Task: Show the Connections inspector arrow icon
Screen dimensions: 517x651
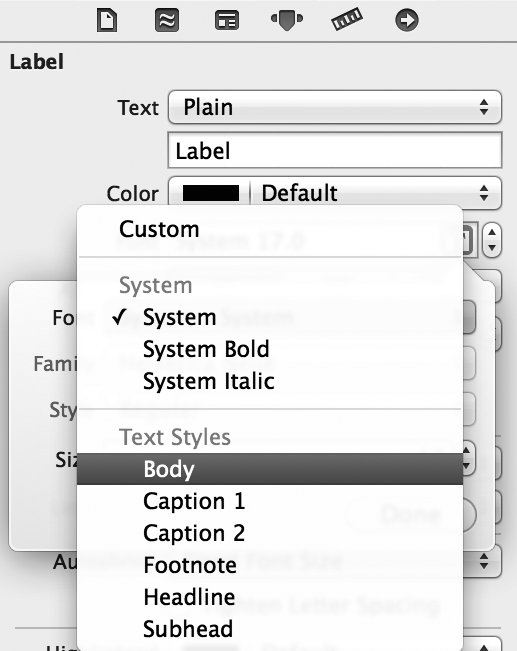Action: 407,20
